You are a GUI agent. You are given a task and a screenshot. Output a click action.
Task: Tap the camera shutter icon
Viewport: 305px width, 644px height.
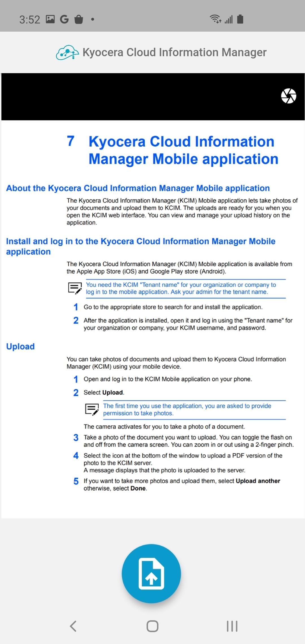click(x=288, y=96)
